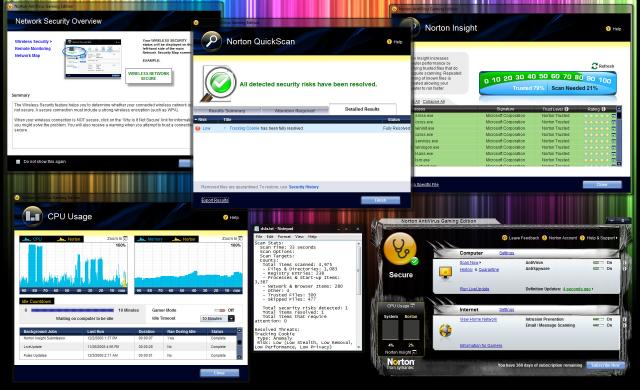Click the Background Jobs table scrollbar
The height and width of the screenshot is (390, 640).
click(240, 343)
